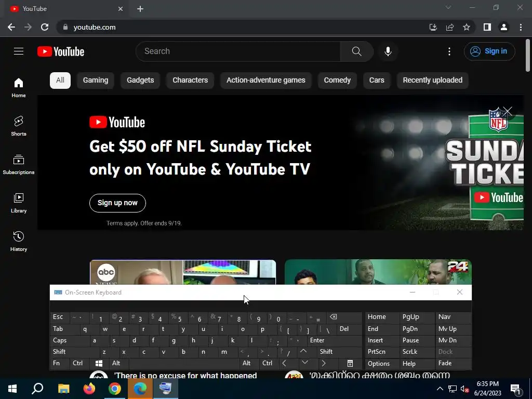The width and height of the screenshot is (532, 399).
Task: Toggle left Alt key on keyboard
Action: 118,363
